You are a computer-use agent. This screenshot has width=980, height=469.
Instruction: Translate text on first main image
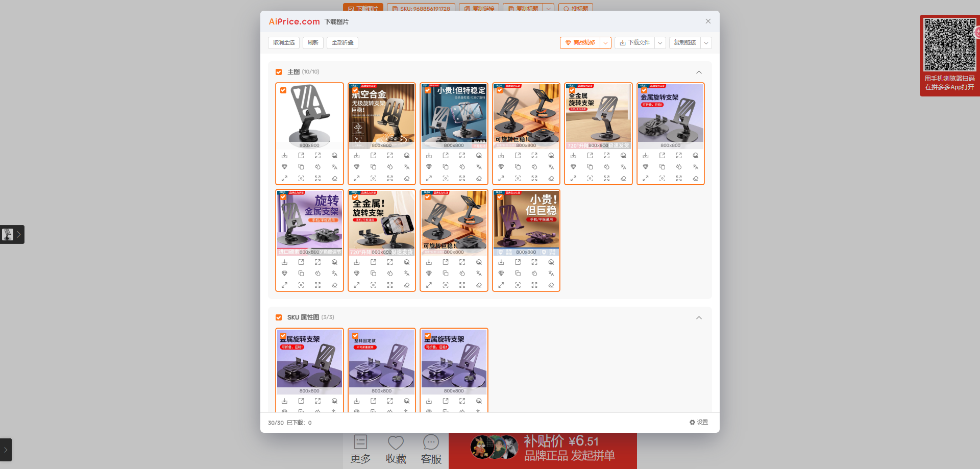click(334, 167)
